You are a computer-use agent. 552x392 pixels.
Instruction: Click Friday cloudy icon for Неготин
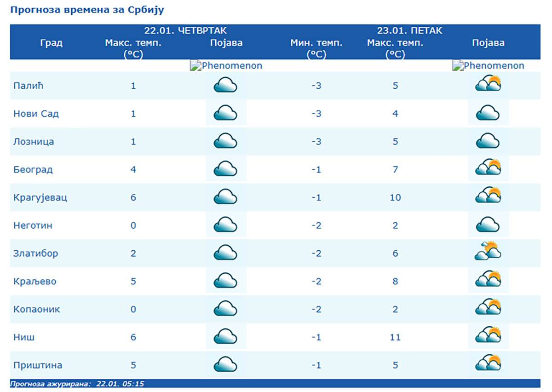488,225
